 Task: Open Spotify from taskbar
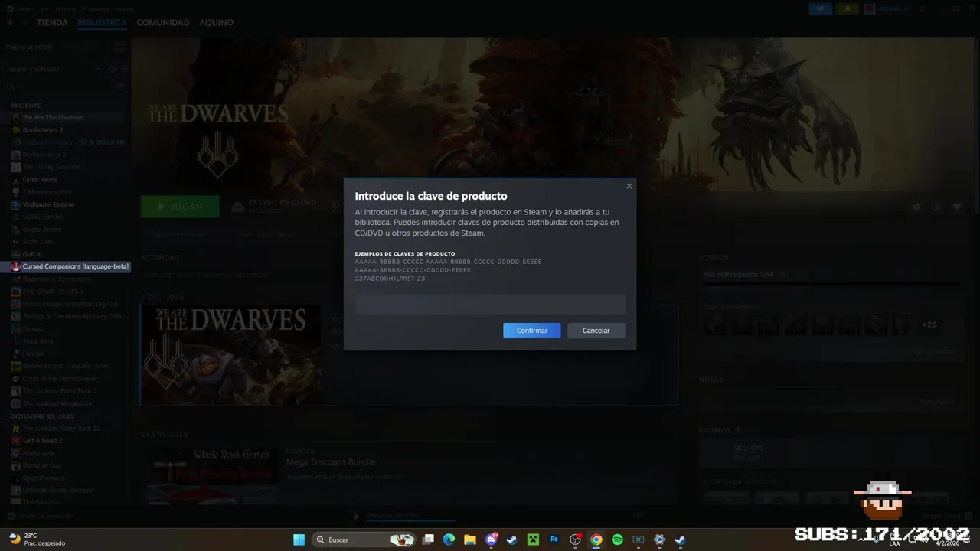click(x=617, y=540)
